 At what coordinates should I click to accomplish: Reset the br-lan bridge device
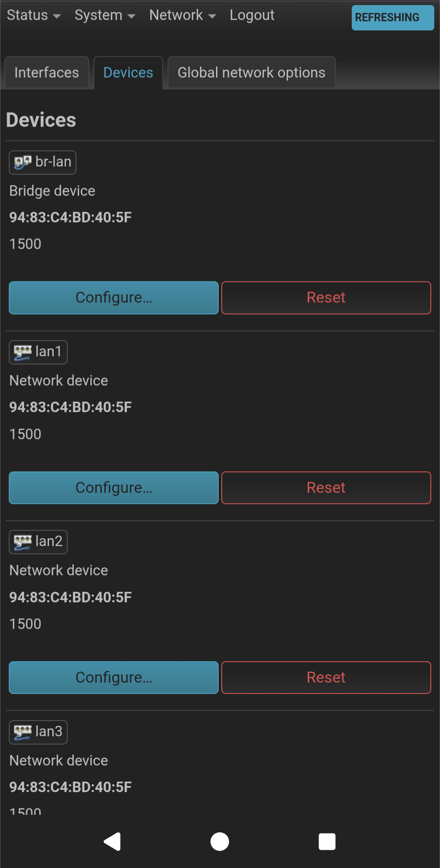(x=326, y=298)
